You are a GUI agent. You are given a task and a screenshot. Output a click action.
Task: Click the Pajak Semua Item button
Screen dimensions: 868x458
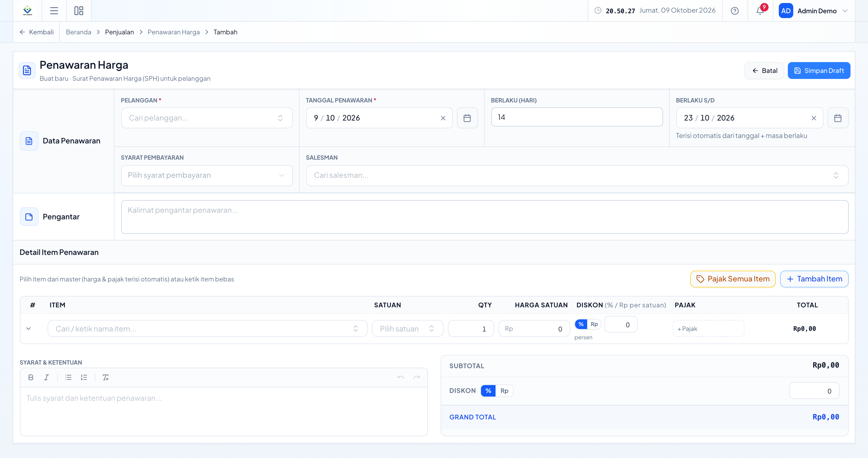(733, 279)
